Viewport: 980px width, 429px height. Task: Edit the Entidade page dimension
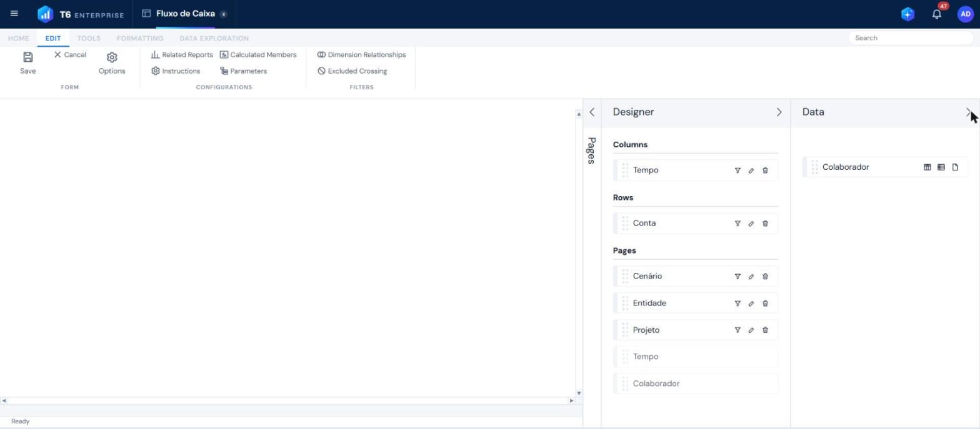(751, 303)
